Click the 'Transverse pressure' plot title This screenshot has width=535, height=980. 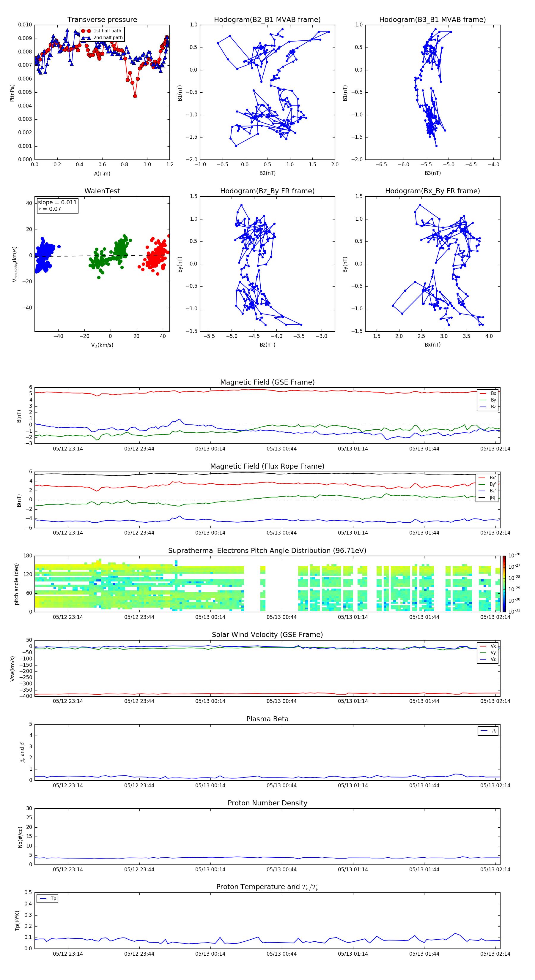(x=102, y=19)
